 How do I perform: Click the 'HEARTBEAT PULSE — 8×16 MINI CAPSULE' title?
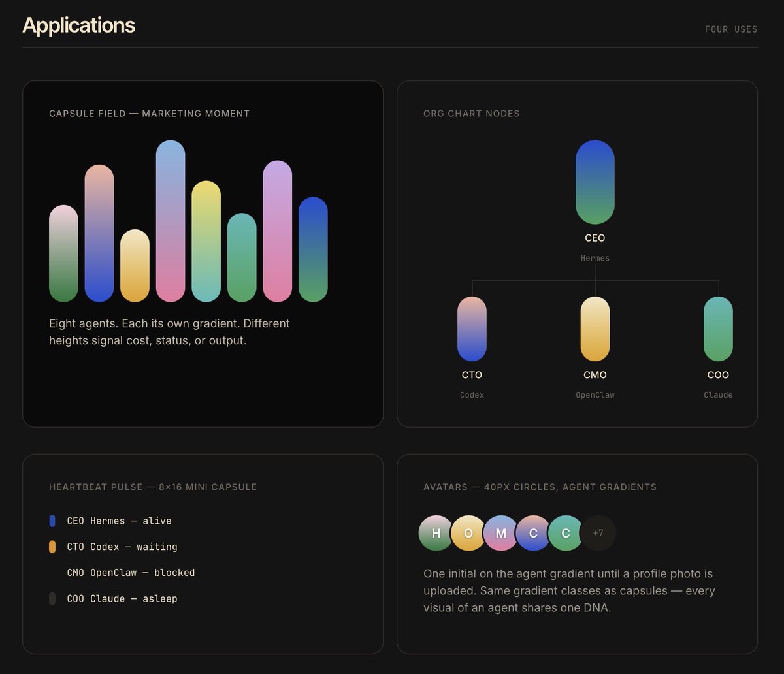(153, 487)
